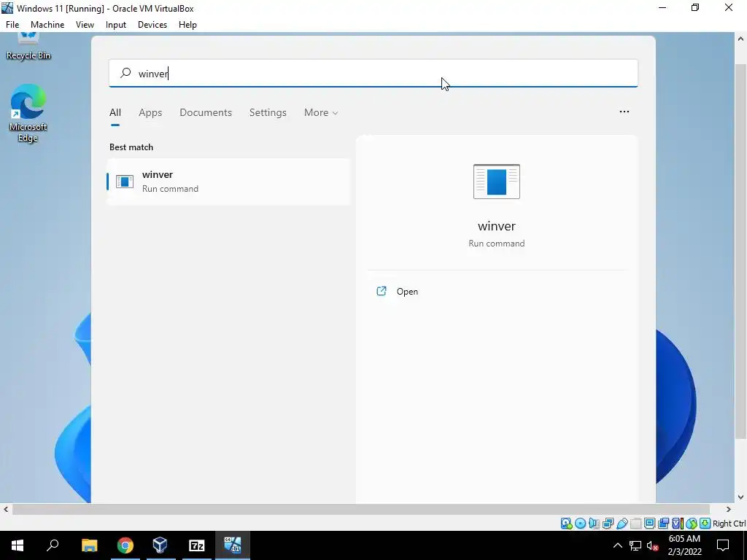The width and height of the screenshot is (747, 560).
Task: Open File Explorer from the taskbar
Action: click(x=89, y=545)
